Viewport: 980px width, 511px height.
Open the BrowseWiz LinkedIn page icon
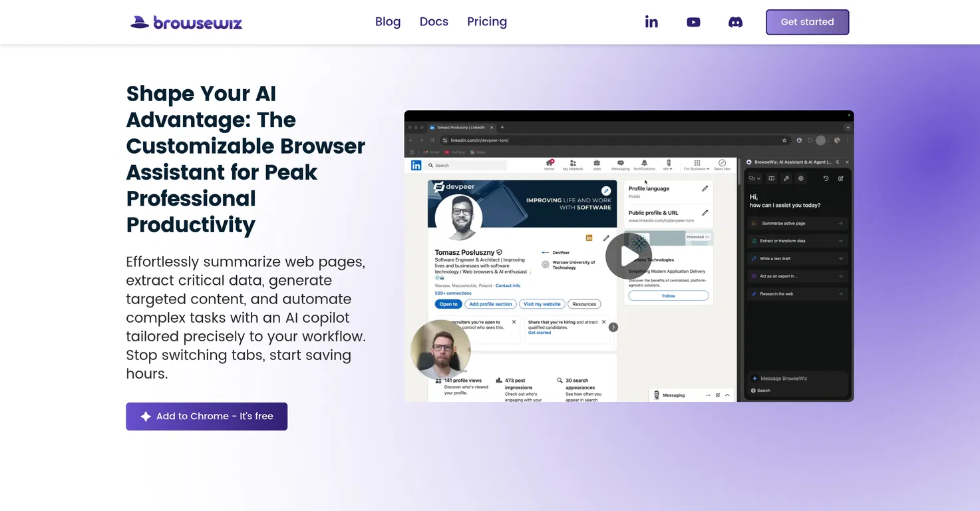click(x=651, y=22)
